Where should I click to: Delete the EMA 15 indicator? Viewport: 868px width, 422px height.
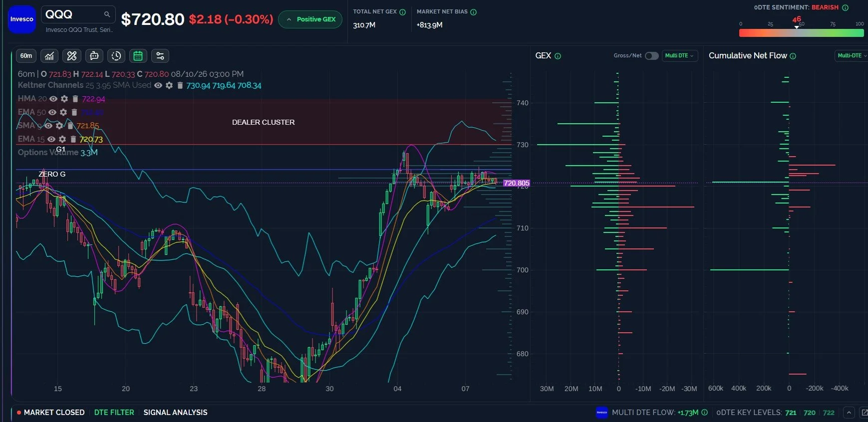point(73,139)
